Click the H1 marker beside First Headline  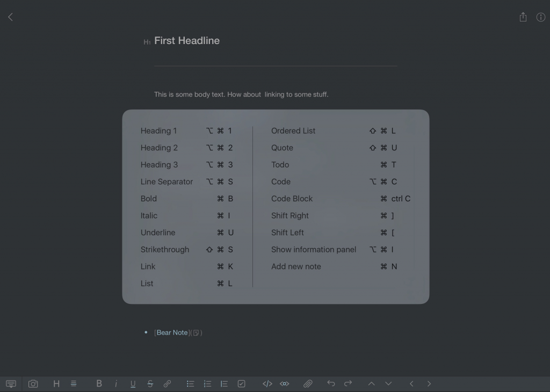(147, 42)
